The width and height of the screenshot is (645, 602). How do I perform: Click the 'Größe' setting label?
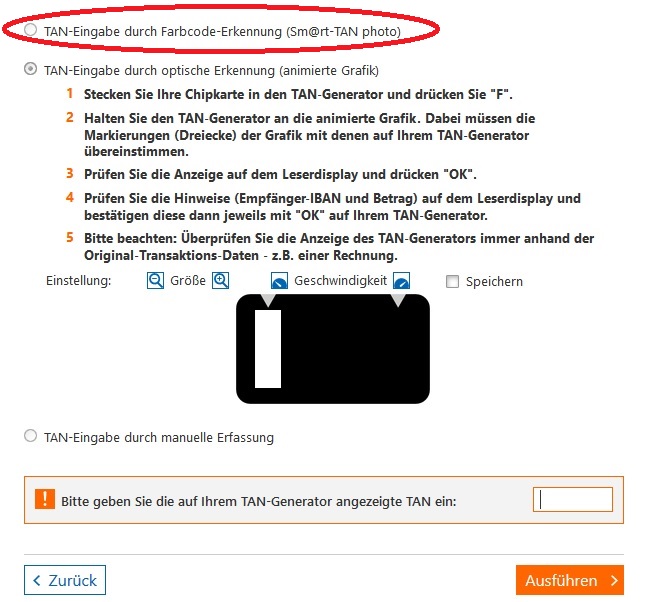click(188, 281)
